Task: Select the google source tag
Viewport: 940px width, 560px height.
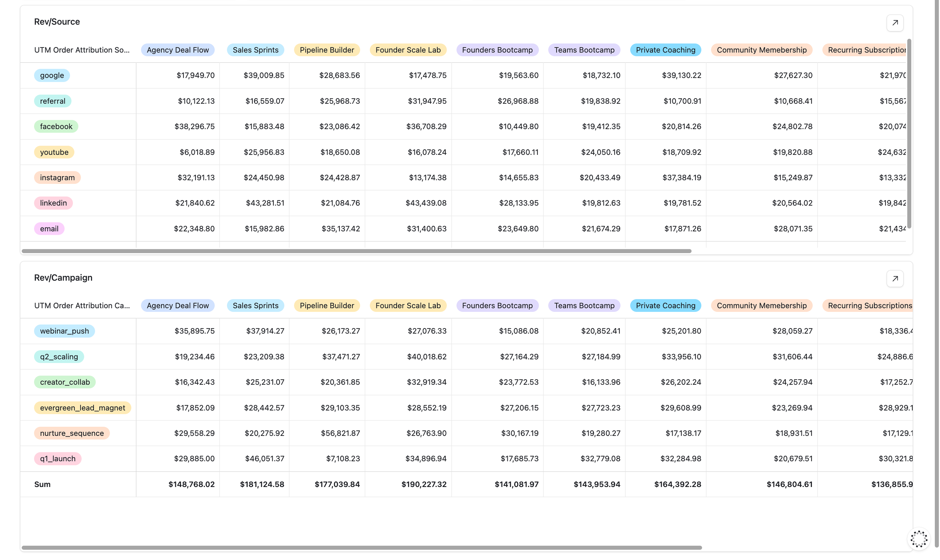Action: pos(52,75)
